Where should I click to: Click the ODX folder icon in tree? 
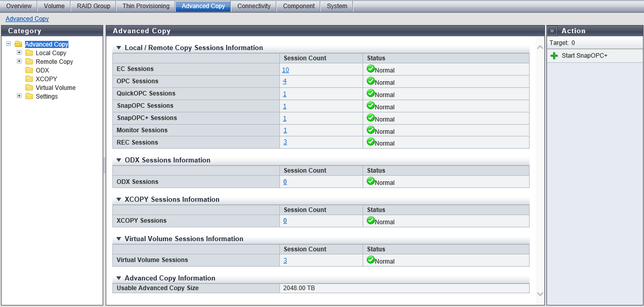pyautogui.click(x=29, y=70)
